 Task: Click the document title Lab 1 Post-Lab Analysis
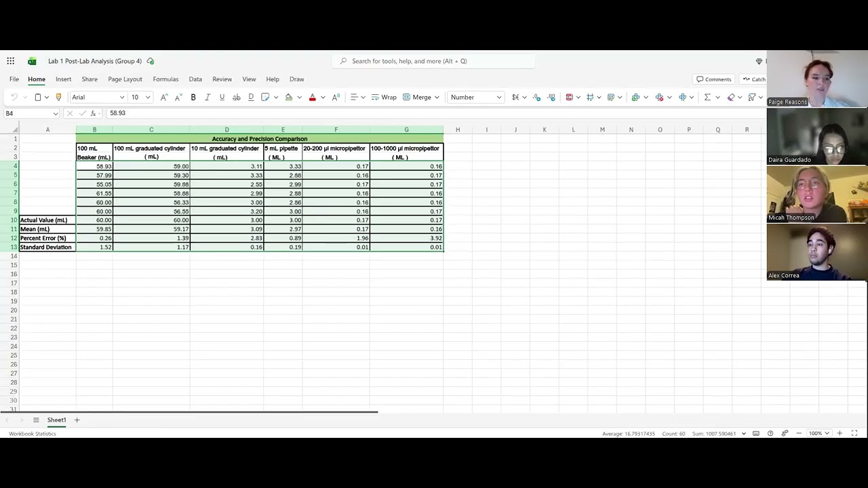click(x=95, y=61)
